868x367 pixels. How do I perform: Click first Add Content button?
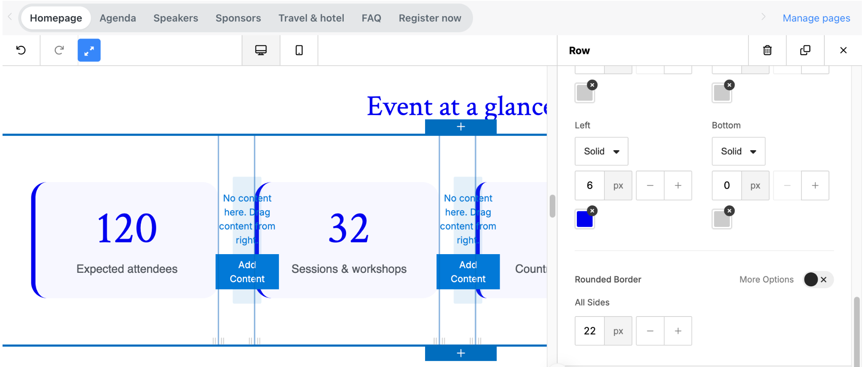click(247, 272)
